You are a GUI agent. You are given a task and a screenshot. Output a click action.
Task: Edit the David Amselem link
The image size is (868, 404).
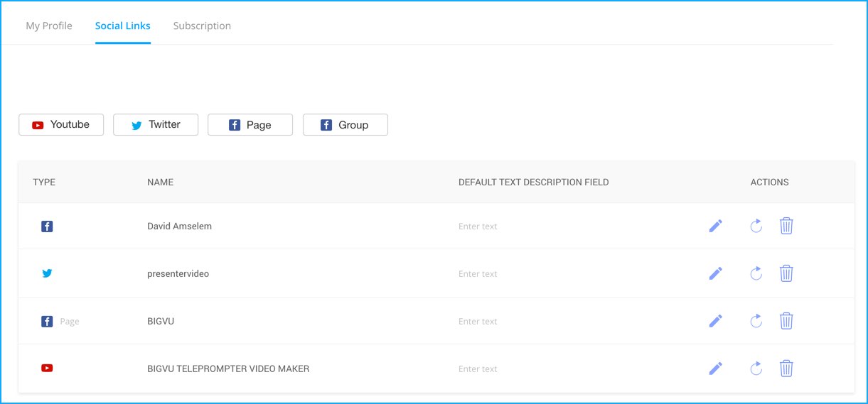pyautogui.click(x=716, y=226)
